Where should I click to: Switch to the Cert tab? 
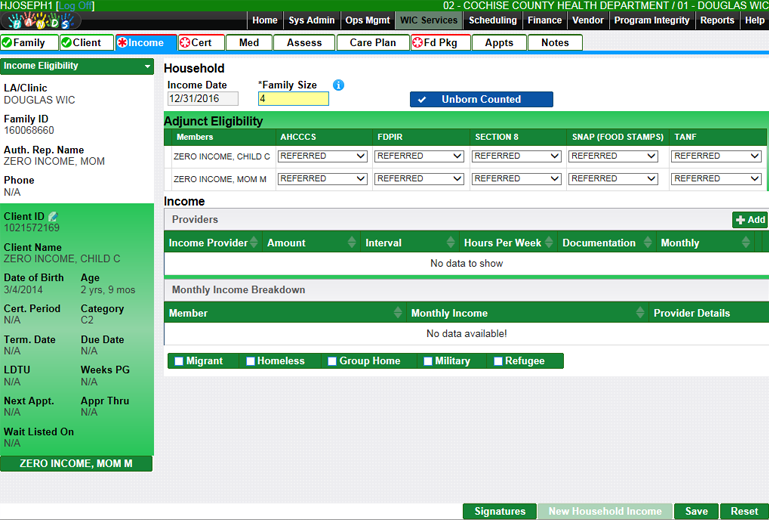pyautogui.click(x=200, y=43)
